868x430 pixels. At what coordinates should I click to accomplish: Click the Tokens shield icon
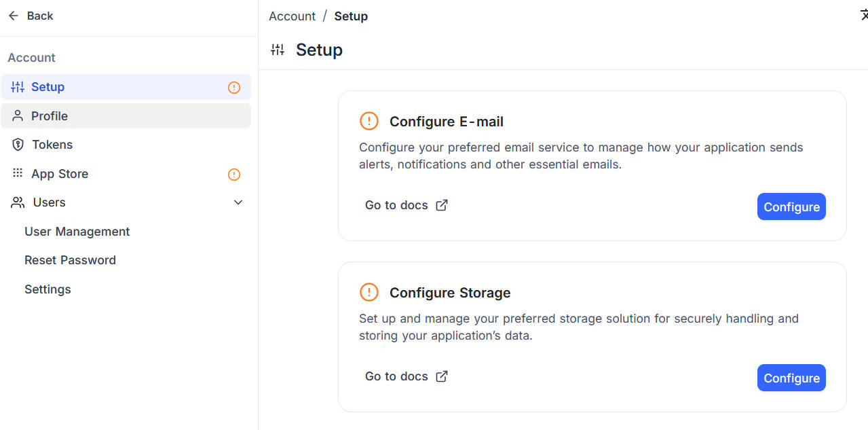(18, 145)
